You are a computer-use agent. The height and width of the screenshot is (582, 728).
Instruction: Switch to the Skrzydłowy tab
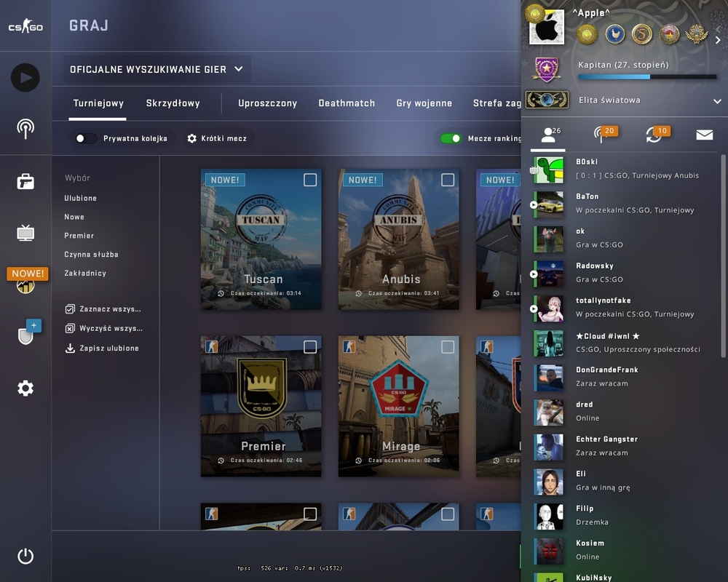(173, 103)
